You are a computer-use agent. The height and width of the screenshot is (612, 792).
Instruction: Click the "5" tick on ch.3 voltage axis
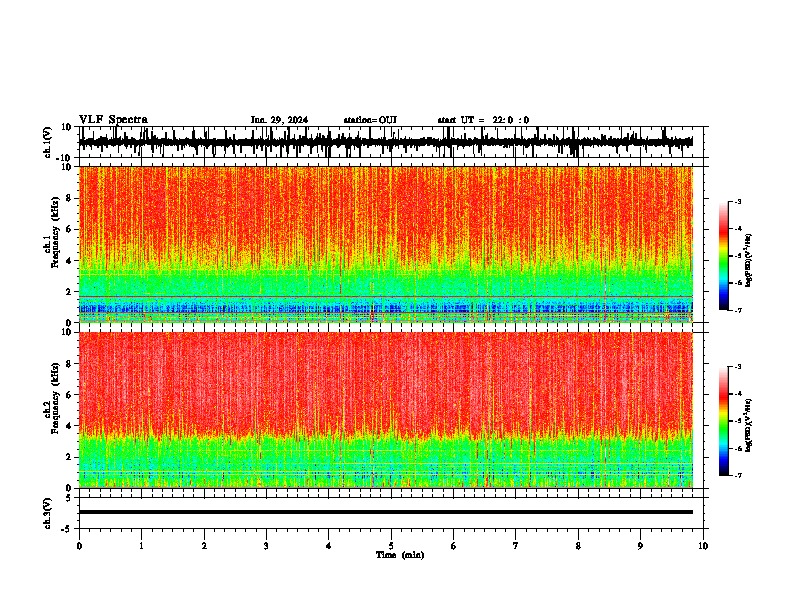tap(69, 498)
